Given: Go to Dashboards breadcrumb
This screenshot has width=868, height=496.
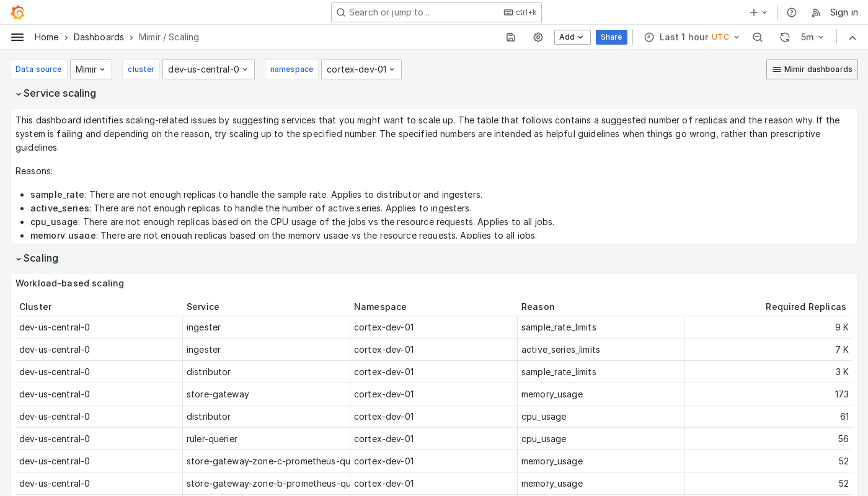Looking at the screenshot, I should point(99,37).
